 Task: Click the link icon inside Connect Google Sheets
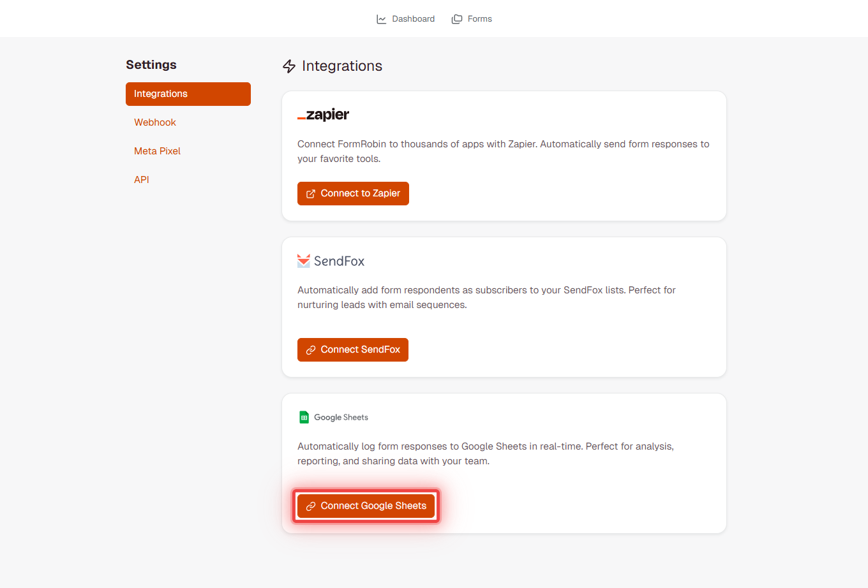pyautogui.click(x=311, y=505)
